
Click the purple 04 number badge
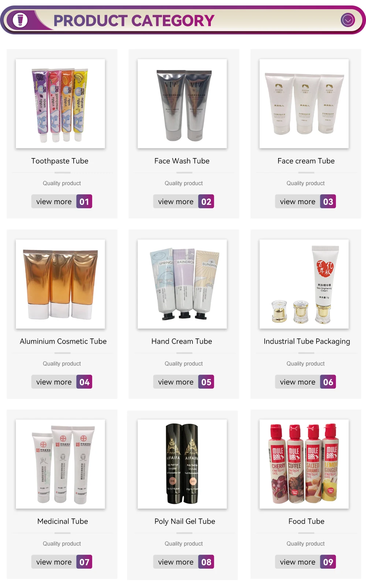[x=84, y=382]
